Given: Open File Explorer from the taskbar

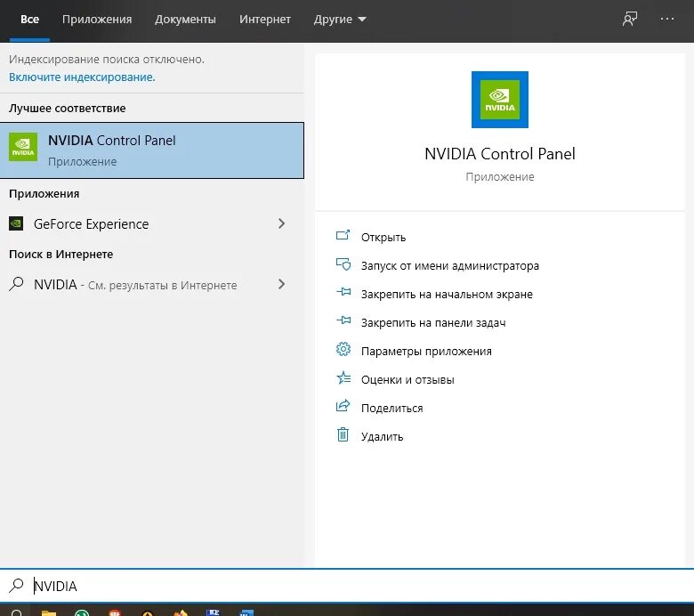Looking at the screenshot, I should pyautogui.click(x=49, y=612).
